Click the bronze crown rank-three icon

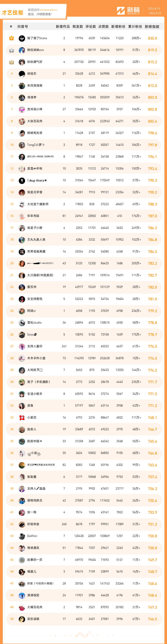[x=11, y=62]
